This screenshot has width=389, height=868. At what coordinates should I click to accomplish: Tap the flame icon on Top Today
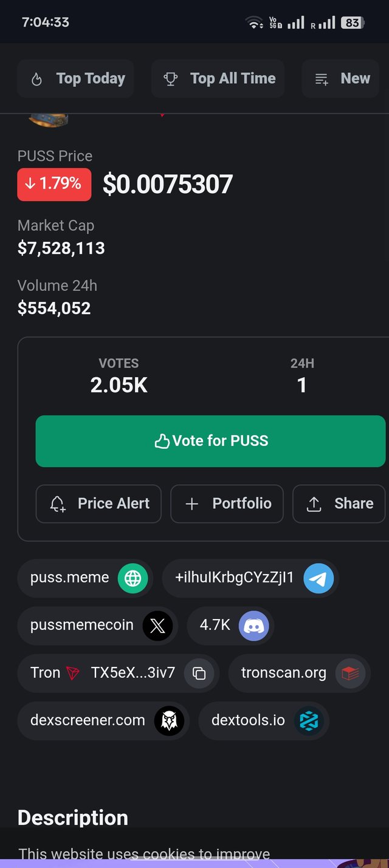coord(36,79)
